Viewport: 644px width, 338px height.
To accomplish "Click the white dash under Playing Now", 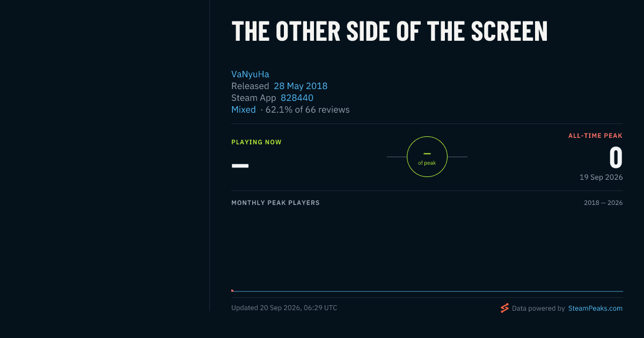I will pyautogui.click(x=240, y=165).
